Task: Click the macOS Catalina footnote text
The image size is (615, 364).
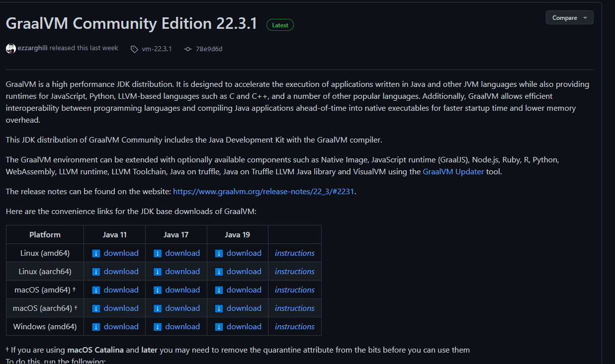Action: pos(95,350)
